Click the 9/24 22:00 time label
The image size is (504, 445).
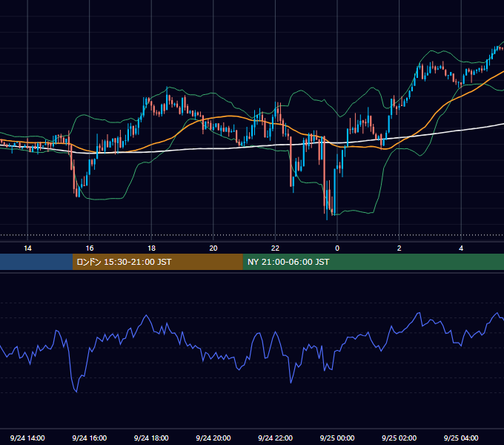click(275, 438)
